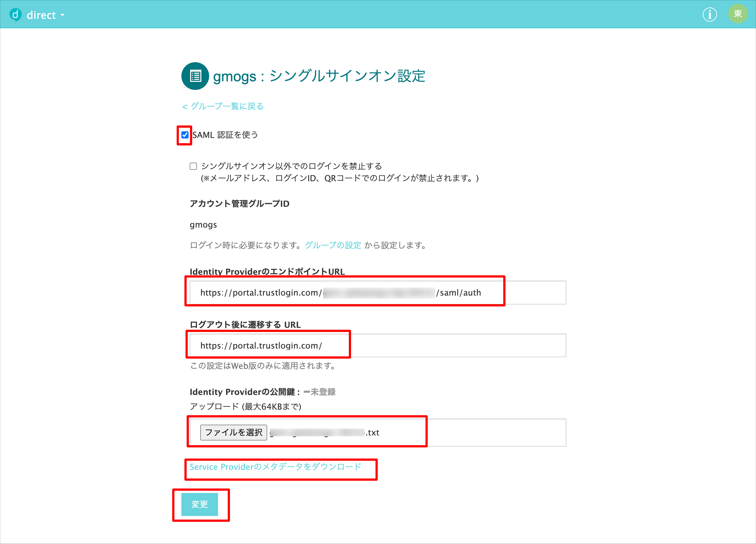Go back via グループ一覧に戻る link
This screenshot has width=756, height=544.
[x=223, y=106]
